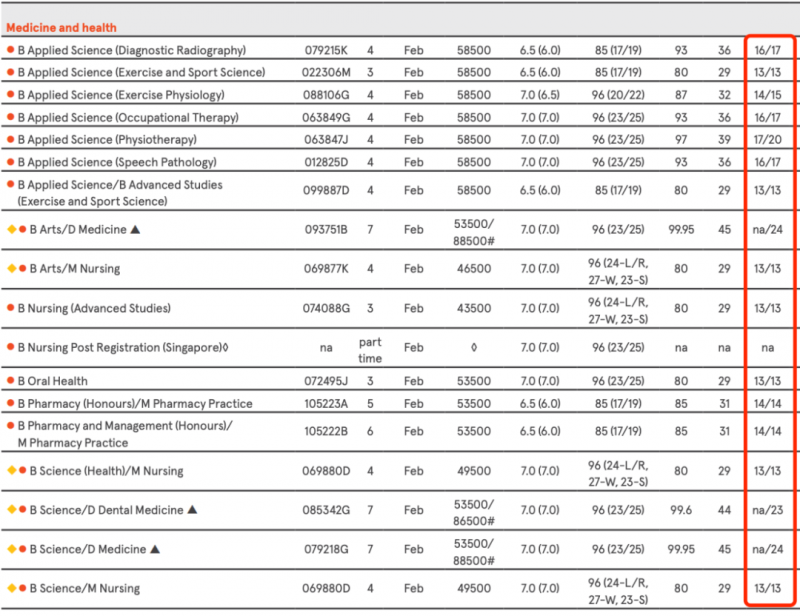Click course code 105223A
This screenshot has height=616, width=800.
326,404
